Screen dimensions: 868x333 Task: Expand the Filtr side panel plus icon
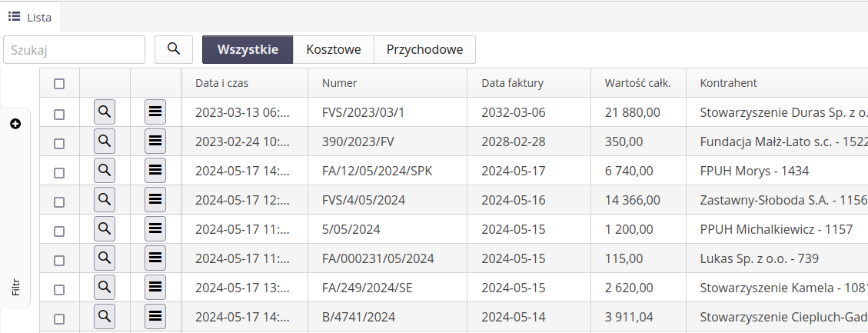(x=15, y=124)
